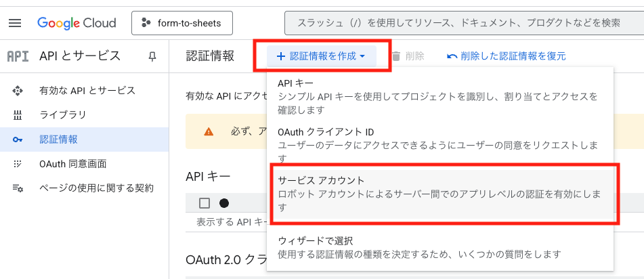Screen dimensions: 644x279
Task: Click the black circle status column header
Action: coord(224,203)
